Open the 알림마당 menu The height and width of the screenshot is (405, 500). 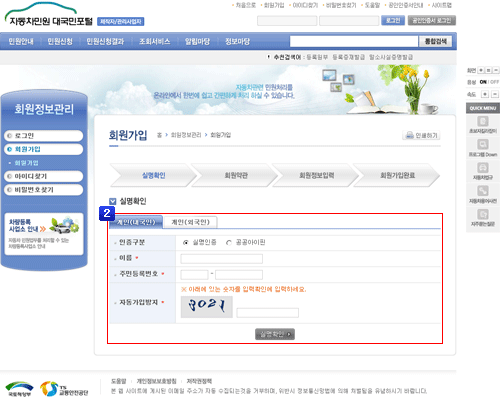click(197, 41)
